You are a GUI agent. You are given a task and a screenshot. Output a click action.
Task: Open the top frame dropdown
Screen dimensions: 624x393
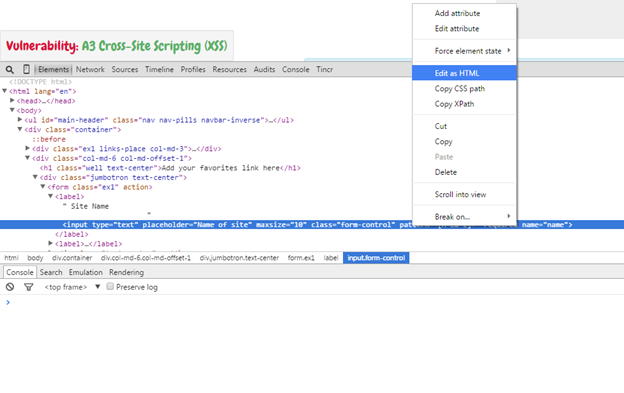tap(72, 287)
